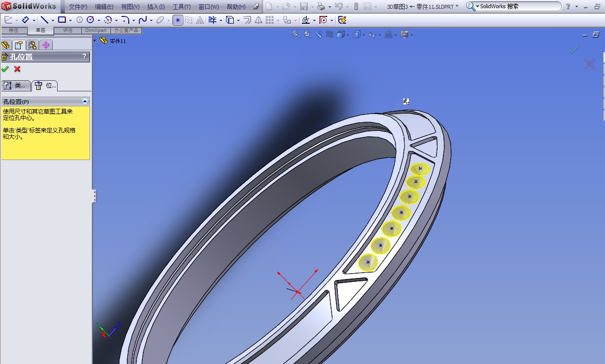This screenshot has height=364, width=605.
Task: Open the 视图(V) menu
Action: point(130,7)
